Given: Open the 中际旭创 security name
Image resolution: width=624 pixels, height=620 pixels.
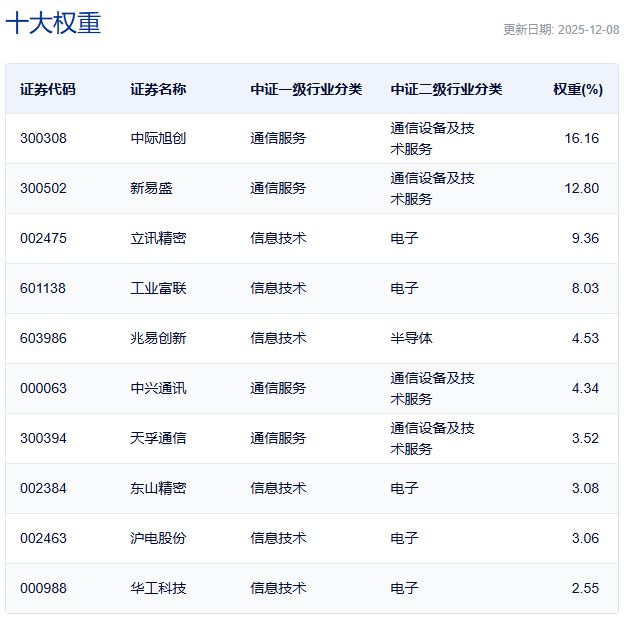Looking at the screenshot, I should point(158,138).
